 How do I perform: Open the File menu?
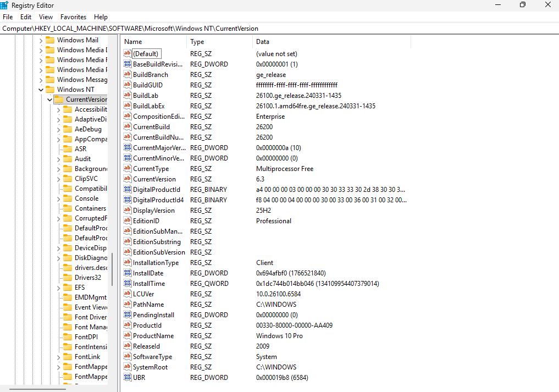(x=8, y=16)
